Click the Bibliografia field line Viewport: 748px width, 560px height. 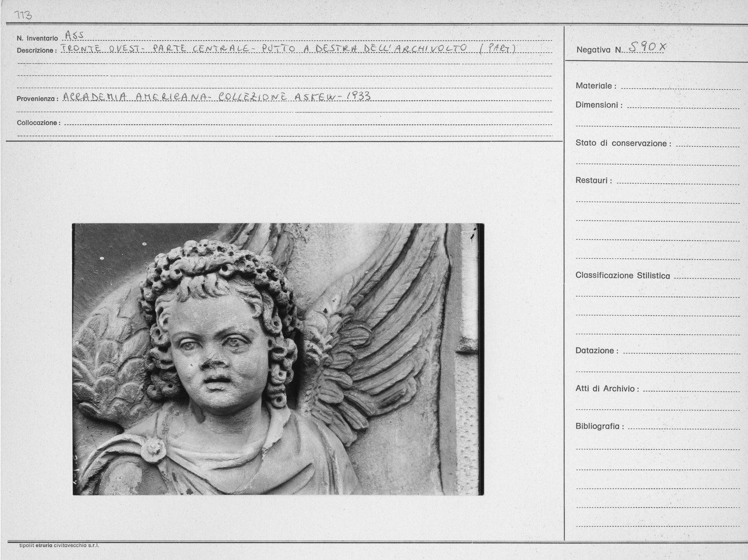click(684, 426)
